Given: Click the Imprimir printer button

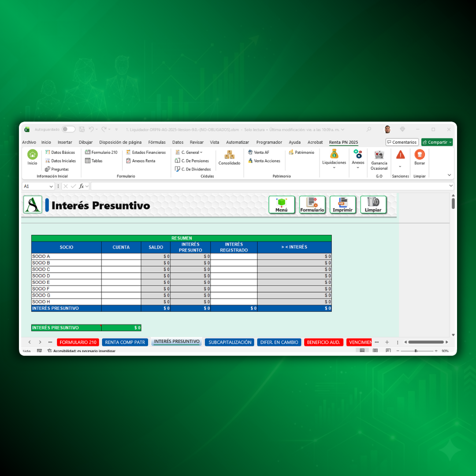Looking at the screenshot, I should pos(342,205).
